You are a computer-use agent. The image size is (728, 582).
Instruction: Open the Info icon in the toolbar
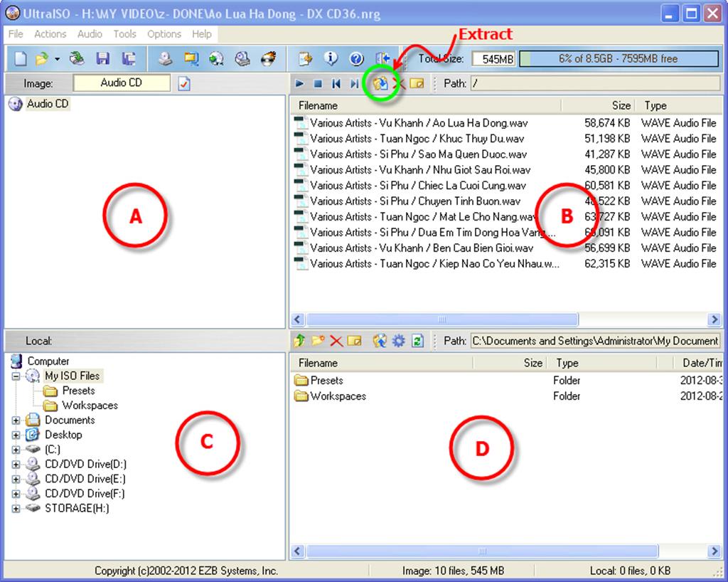coord(331,58)
